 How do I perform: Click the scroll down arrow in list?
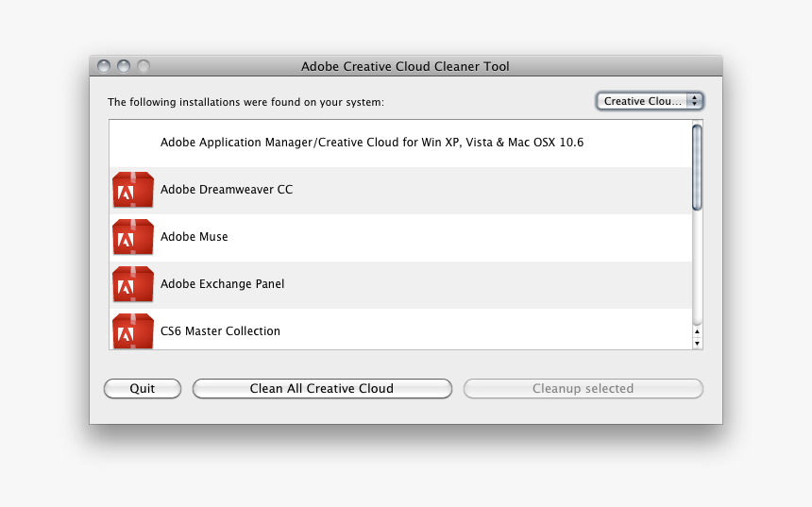coord(697,344)
